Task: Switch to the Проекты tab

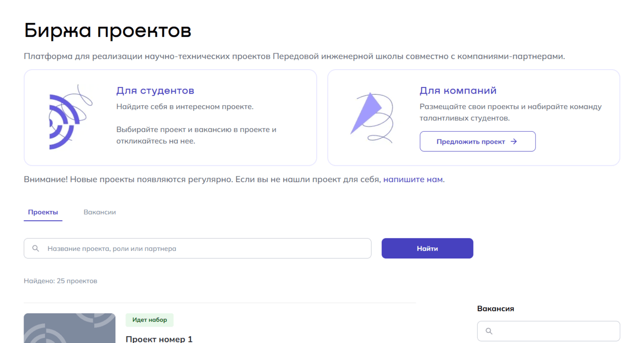Action: (x=43, y=212)
